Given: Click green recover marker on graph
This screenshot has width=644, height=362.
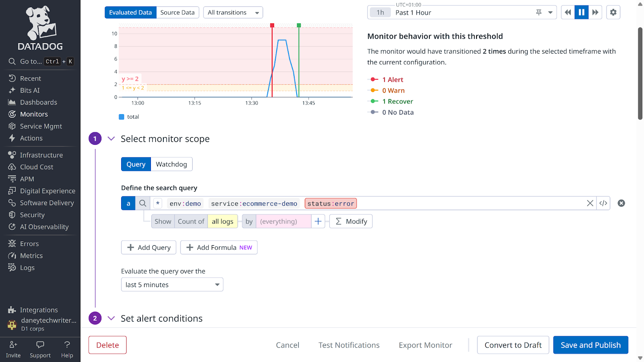Looking at the screenshot, I should 299,25.
